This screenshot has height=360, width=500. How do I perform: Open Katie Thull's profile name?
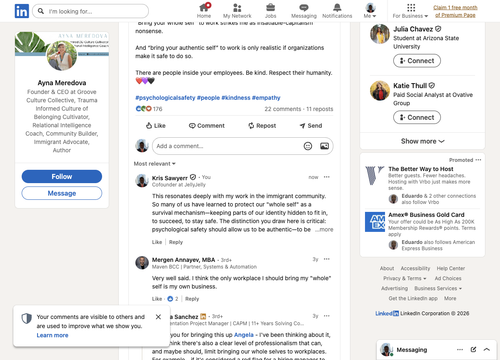[410, 86]
